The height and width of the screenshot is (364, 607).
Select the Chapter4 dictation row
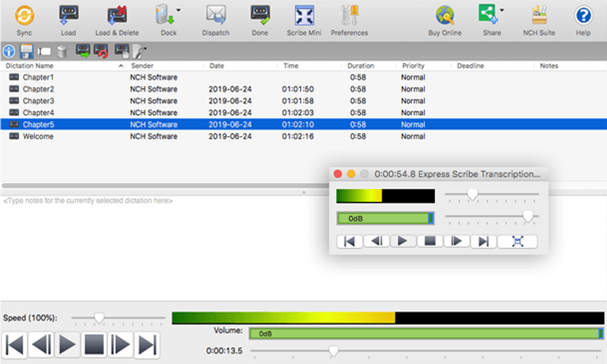click(303, 113)
